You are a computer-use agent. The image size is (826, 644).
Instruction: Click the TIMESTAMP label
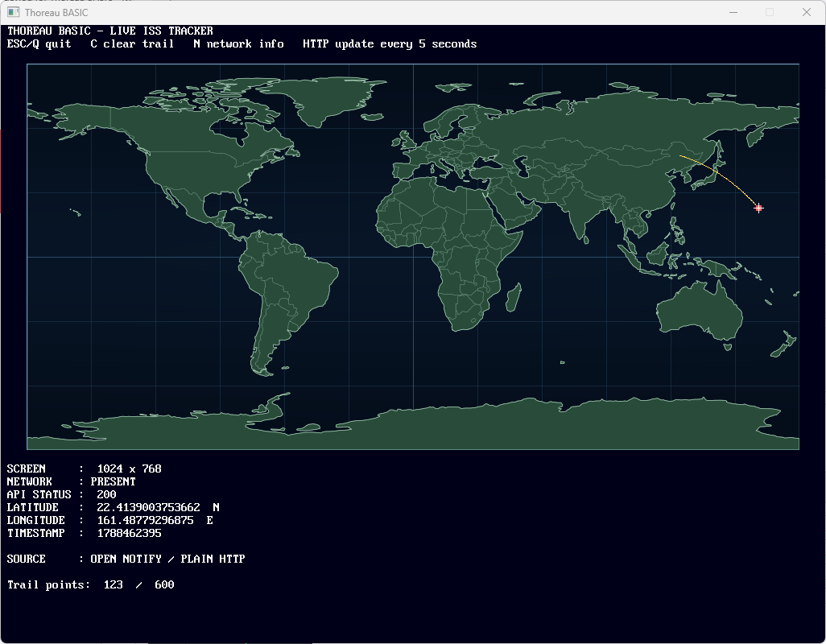(35, 533)
